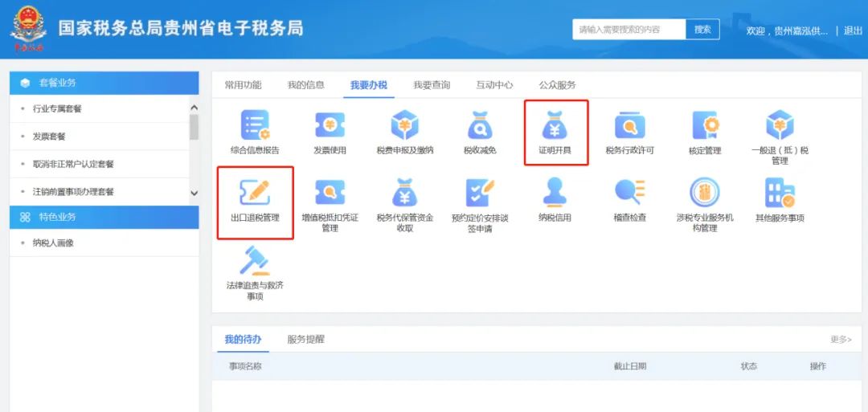Image resolution: width=868 pixels, height=412 pixels.
Task: Select the 我的待办 tab
Action: click(x=243, y=340)
